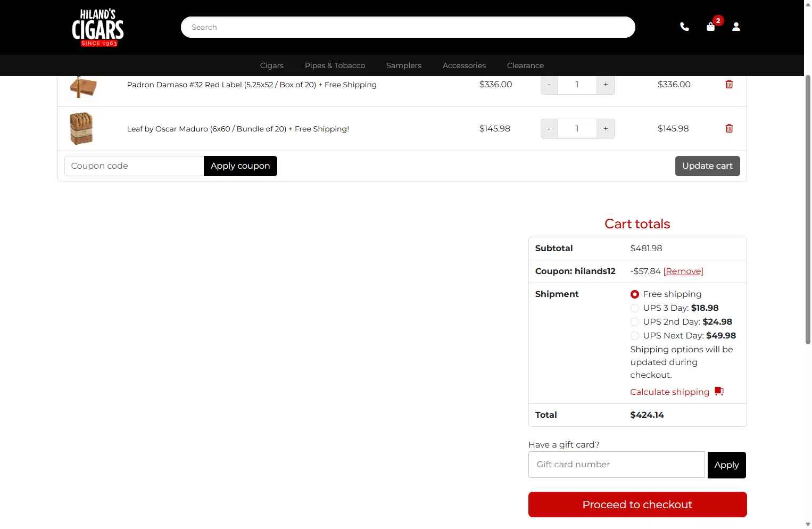Open the Accessories menu
The width and height of the screenshot is (812, 529).
pos(465,65)
